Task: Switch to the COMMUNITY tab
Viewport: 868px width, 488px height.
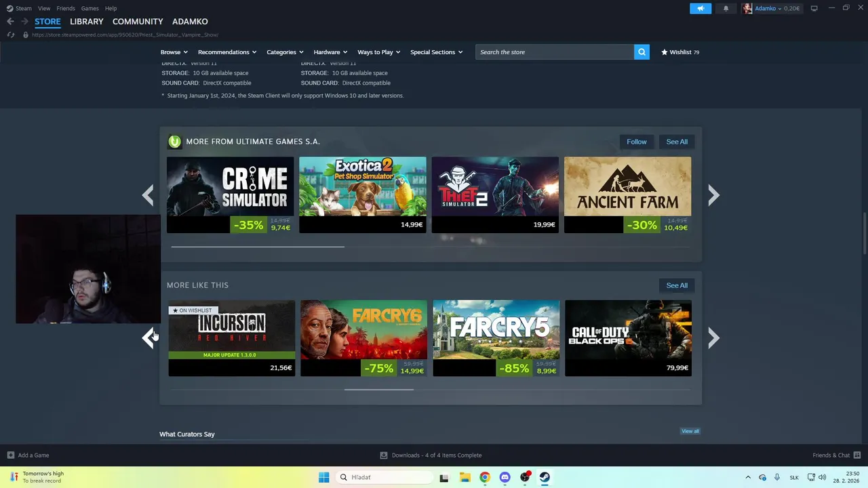Action: [x=138, y=22]
